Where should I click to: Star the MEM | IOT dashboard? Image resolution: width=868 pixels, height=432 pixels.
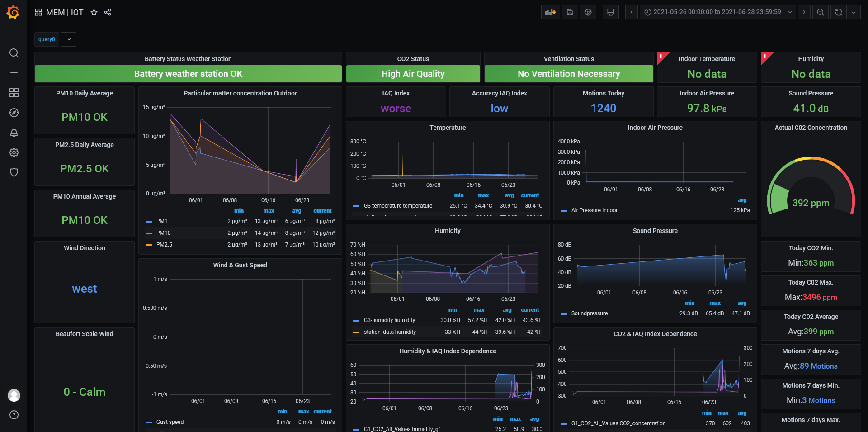[x=94, y=12]
